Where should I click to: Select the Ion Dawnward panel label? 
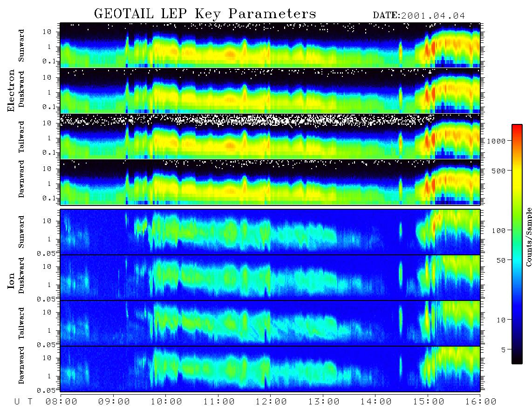[21, 365]
